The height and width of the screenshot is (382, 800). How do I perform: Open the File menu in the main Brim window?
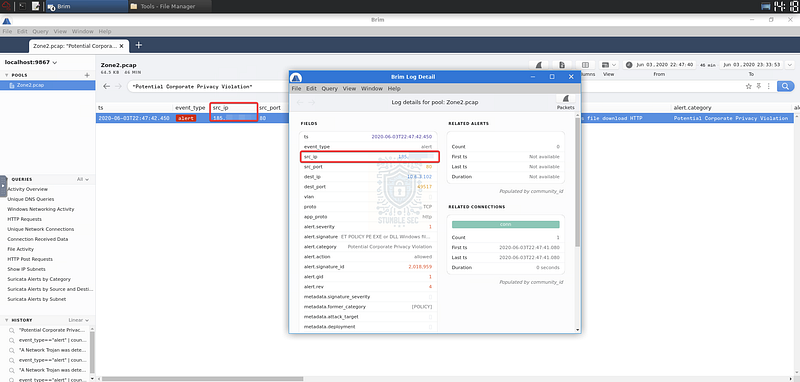click(x=7, y=31)
